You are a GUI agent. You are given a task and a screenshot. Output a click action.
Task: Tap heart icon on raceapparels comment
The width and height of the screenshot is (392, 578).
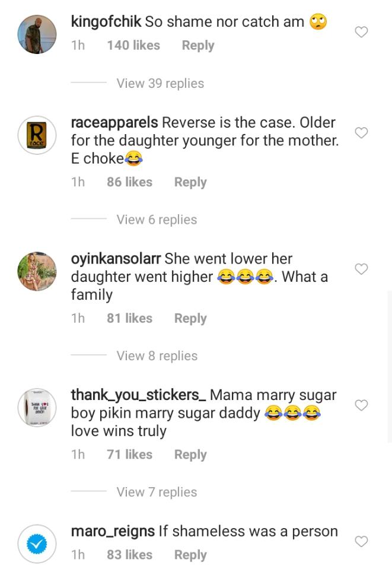[x=361, y=133]
